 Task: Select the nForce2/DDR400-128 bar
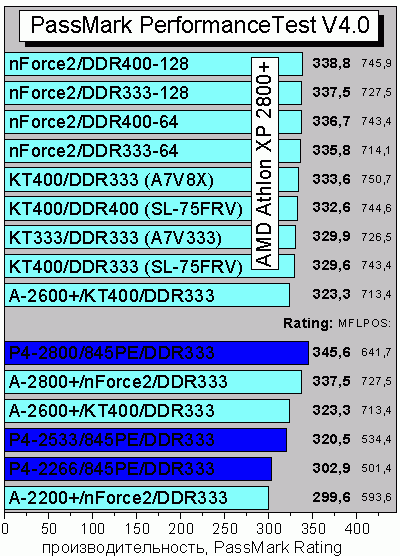pos(154,64)
